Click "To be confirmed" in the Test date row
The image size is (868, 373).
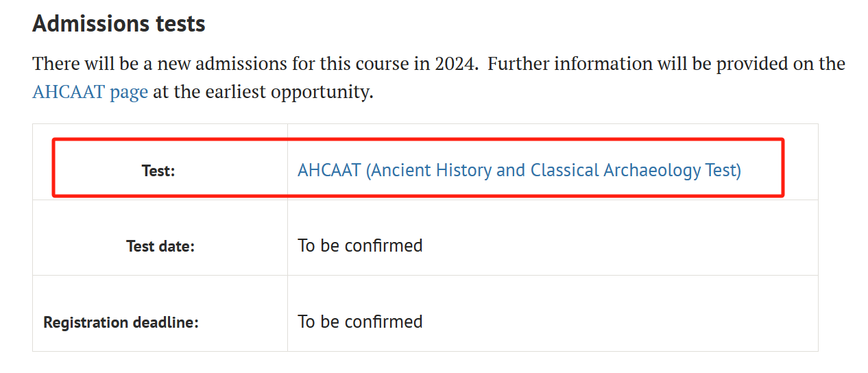[x=360, y=245]
